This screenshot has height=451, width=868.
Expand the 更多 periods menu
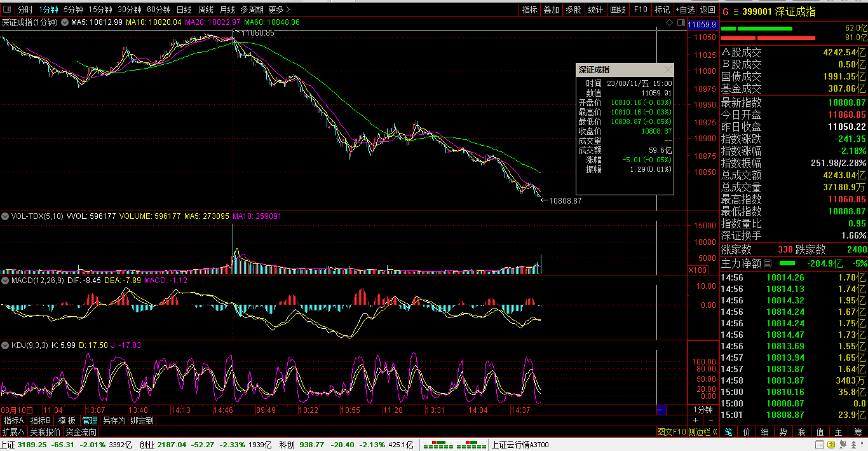(279, 10)
